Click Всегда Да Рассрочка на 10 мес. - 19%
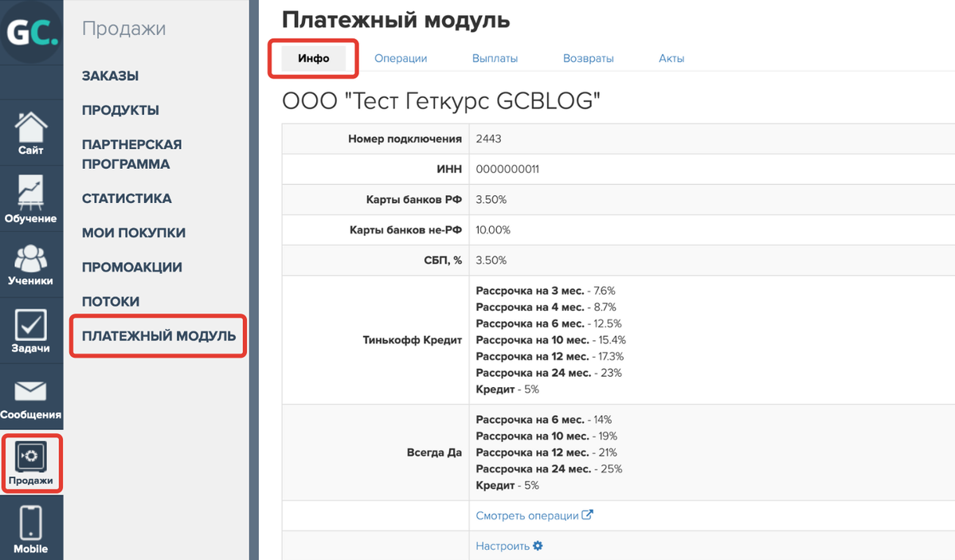Image resolution: width=955 pixels, height=560 pixels. (546, 437)
